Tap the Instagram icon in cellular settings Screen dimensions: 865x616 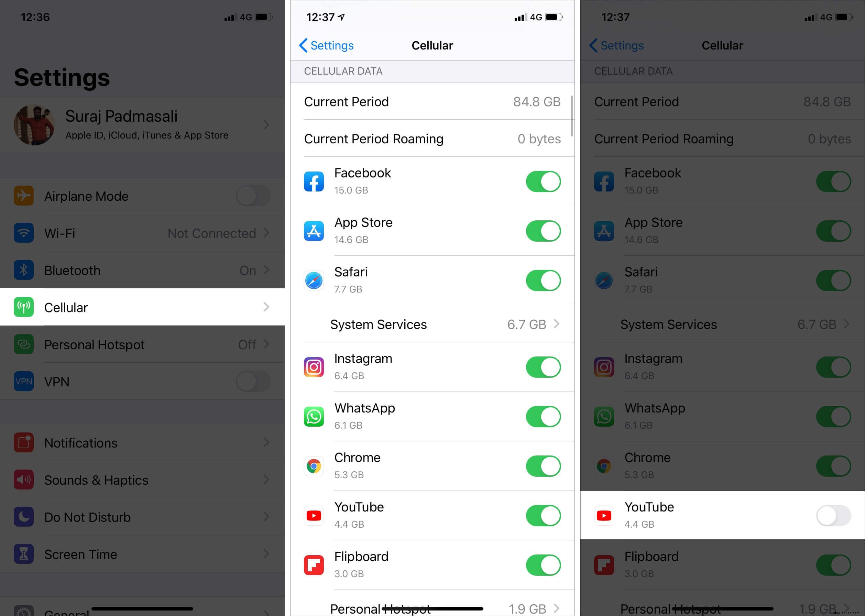coord(313,367)
